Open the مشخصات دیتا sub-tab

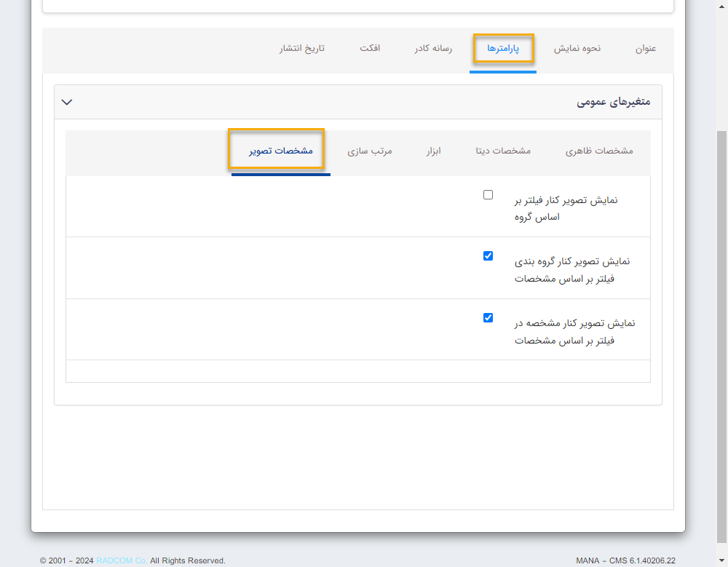[504, 150]
